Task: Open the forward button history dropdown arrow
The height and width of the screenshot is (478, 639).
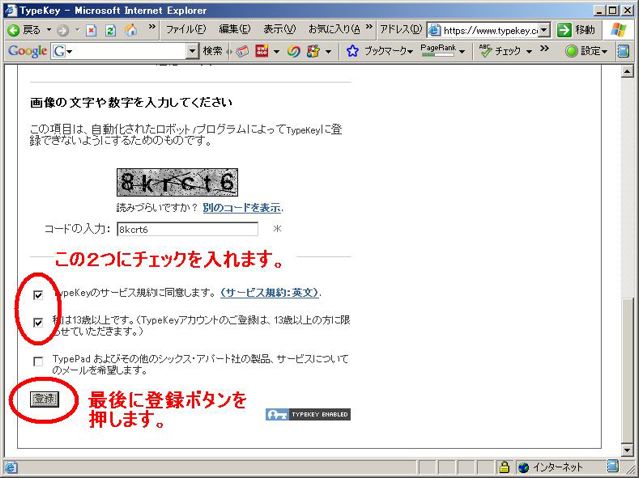Action: (77, 30)
